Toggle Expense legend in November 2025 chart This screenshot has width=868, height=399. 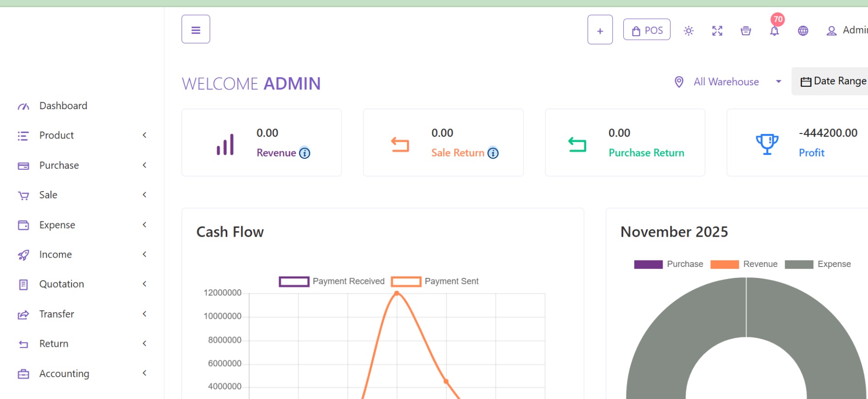click(x=818, y=264)
